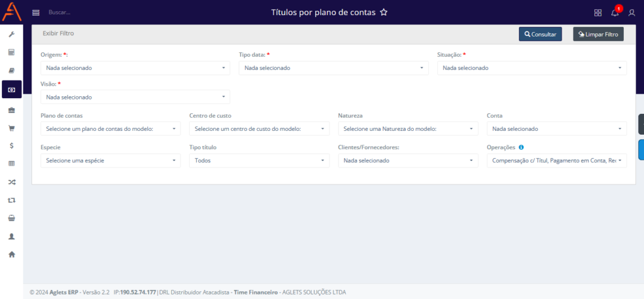Open the apps grid icon in header
644x299 pixels.
pos(598,13)
